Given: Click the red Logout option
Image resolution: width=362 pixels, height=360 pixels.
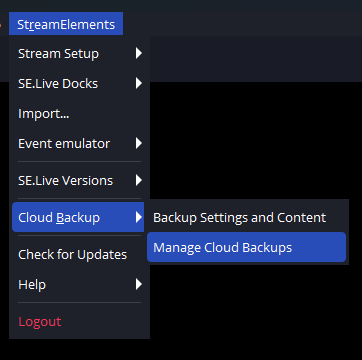Looking at the screenshot, I should (x=78, y=322).
